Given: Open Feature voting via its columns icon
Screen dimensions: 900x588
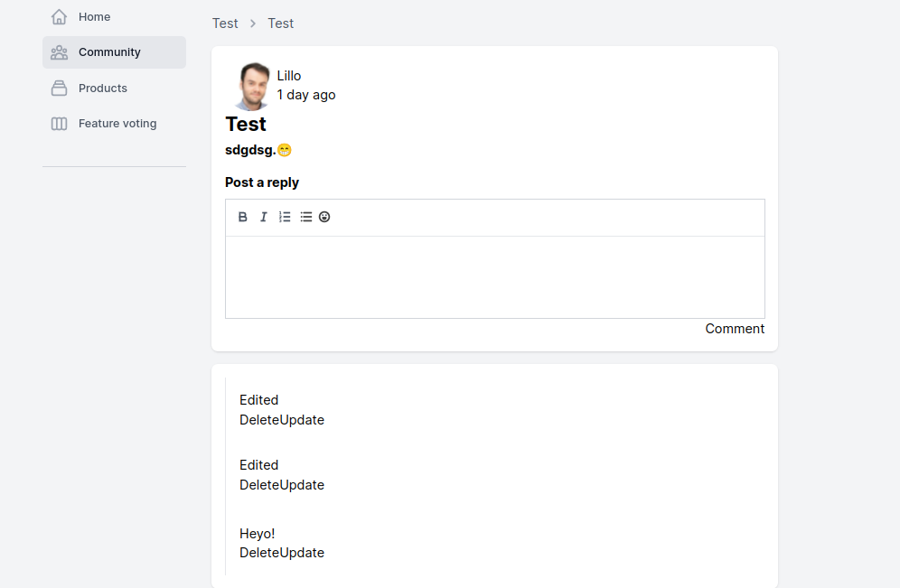Looking at the screenshot, I should [60, 124].
